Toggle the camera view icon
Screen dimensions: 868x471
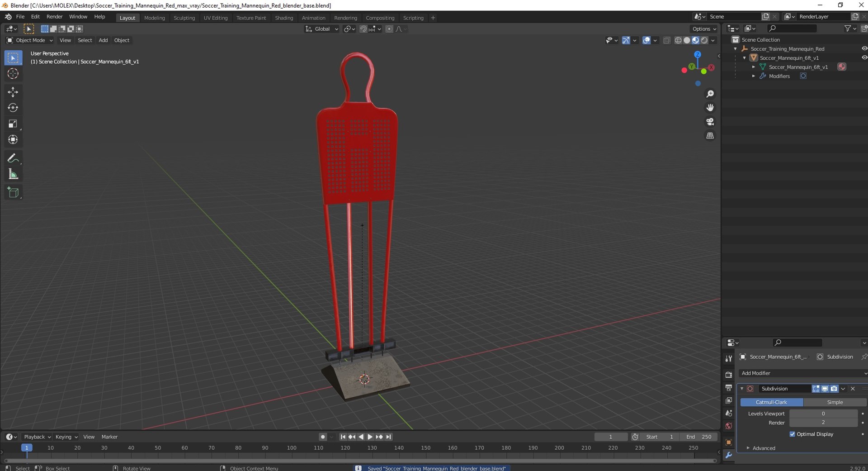coord(710,122)
